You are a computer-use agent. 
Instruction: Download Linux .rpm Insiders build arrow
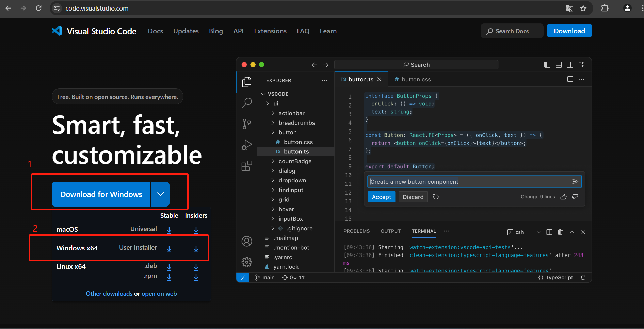196,277
